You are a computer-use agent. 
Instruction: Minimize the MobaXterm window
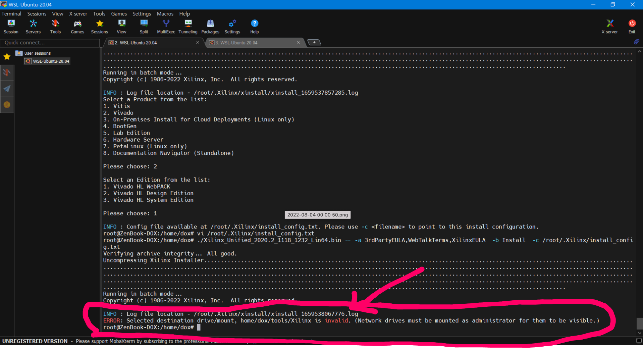click(x=593, y=4)
